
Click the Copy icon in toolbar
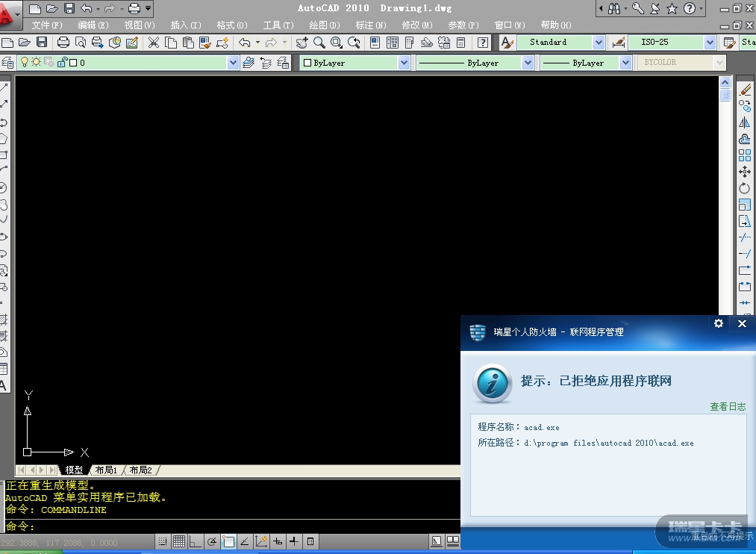click(171, 43)
